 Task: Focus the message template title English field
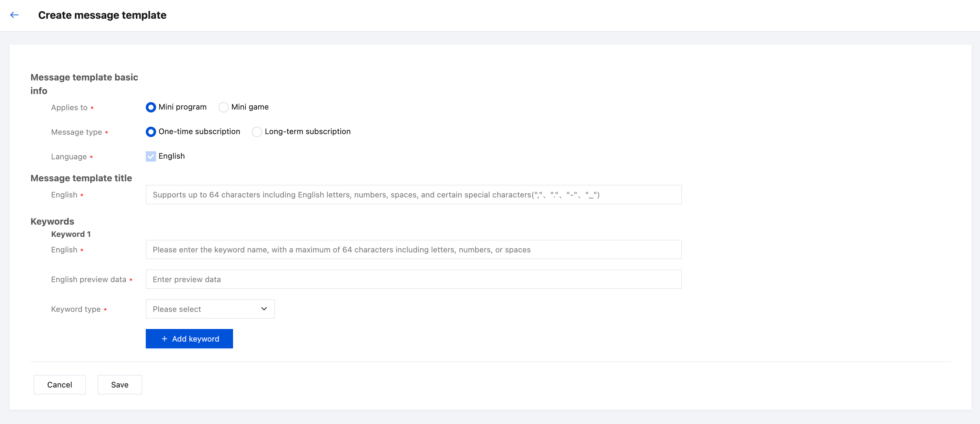[x=413, y=195]
